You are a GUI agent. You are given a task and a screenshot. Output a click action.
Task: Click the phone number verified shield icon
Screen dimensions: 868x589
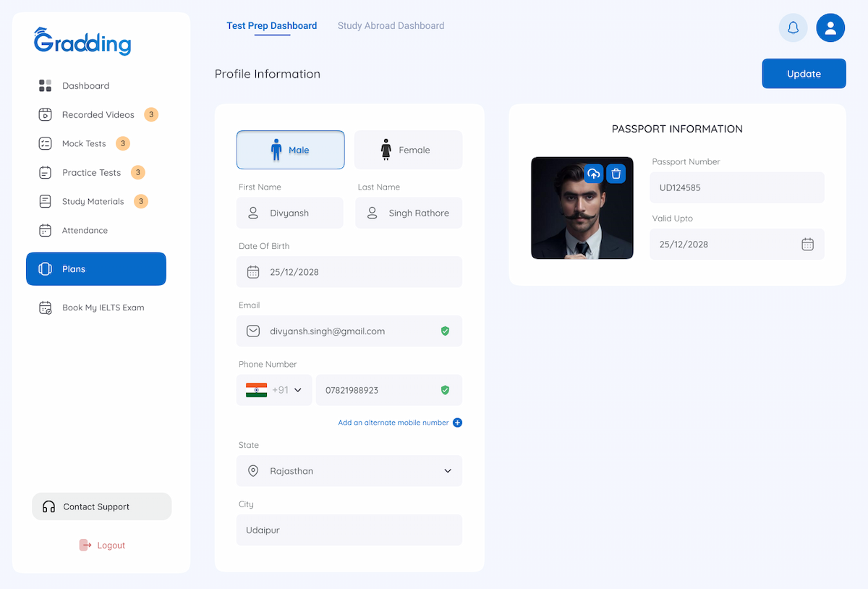coord(445,390)
